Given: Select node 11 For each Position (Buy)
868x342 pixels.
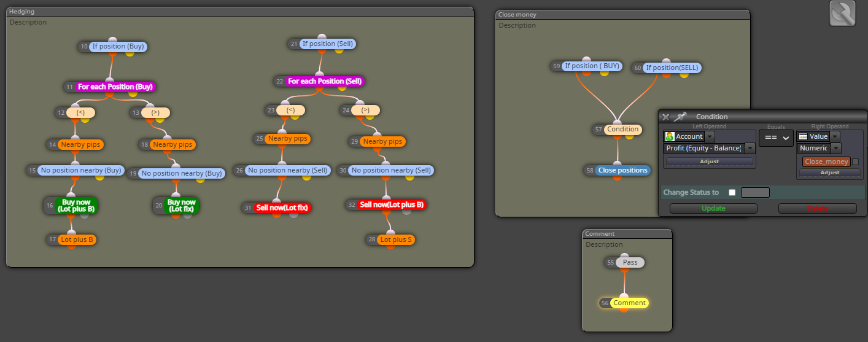Looking at the screenshot, I should point(115,87).
